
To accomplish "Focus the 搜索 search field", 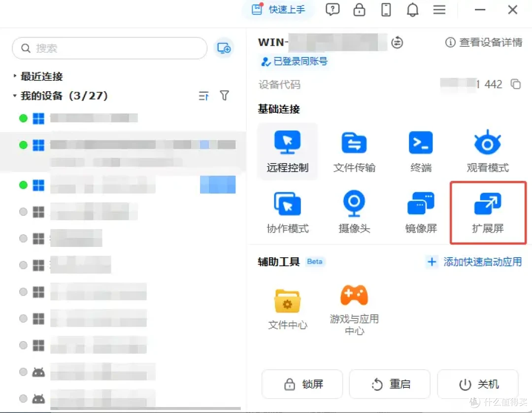I will [109, 48].
